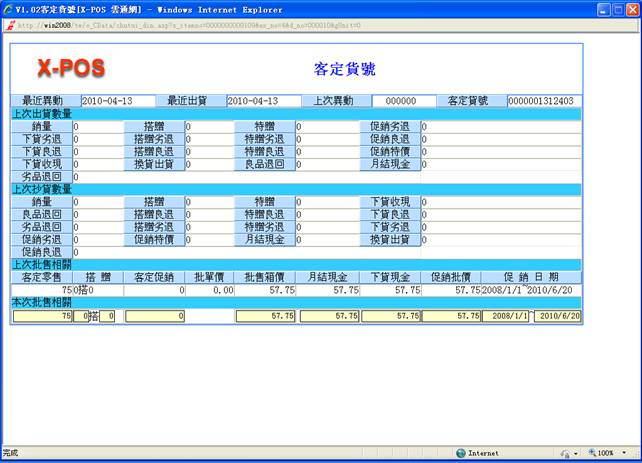
Task: Click the page icon in address bar
Action: pos(10,25)
